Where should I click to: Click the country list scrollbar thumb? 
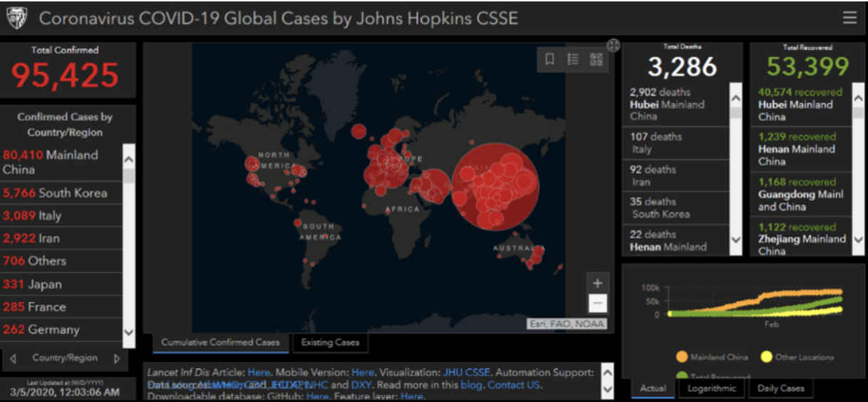pos(129,175)
